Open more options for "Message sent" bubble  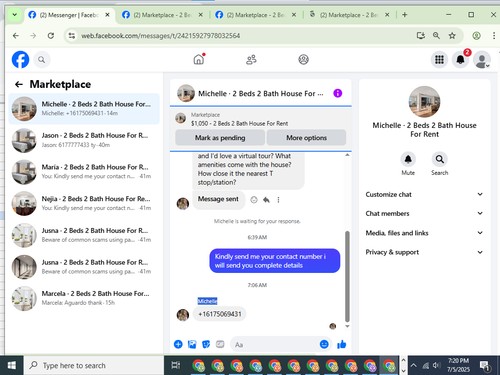pos(278,200)
